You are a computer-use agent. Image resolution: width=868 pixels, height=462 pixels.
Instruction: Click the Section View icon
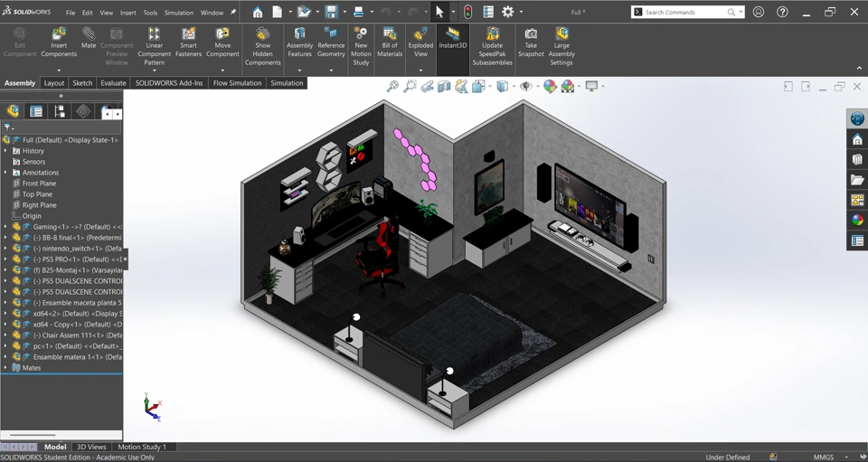coord(444,86)
